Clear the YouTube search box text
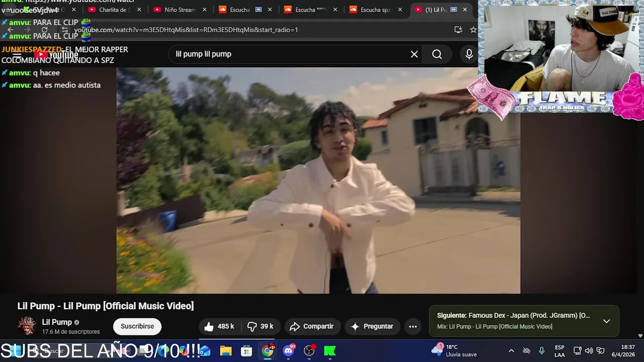This screenshot has height=362, width=644. [x=414, y=54]
